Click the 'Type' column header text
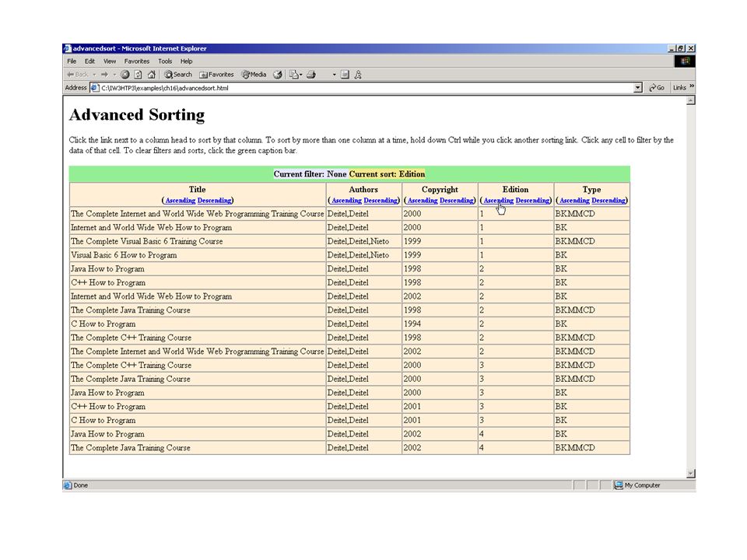The width and height of the screenshot is (747, 560). coord(591,190)
